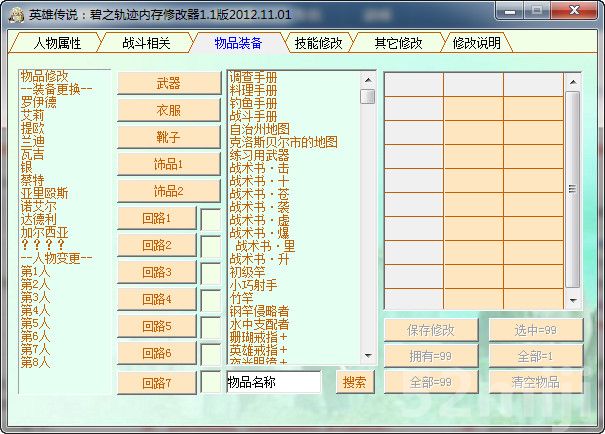Viewport: 605px width, 434px height.
Task: Click the 搜索 button
Action: point(354,382)
